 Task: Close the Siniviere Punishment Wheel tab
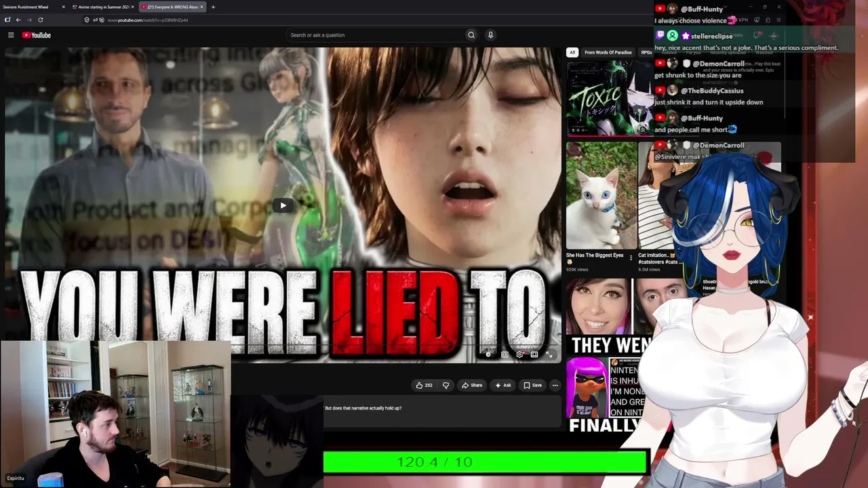64,7
